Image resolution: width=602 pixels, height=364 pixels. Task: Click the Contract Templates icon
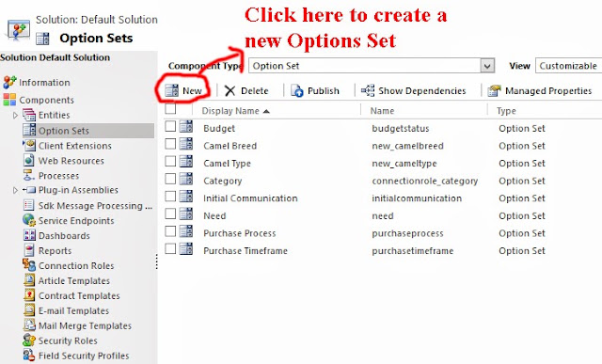(29, 295)
